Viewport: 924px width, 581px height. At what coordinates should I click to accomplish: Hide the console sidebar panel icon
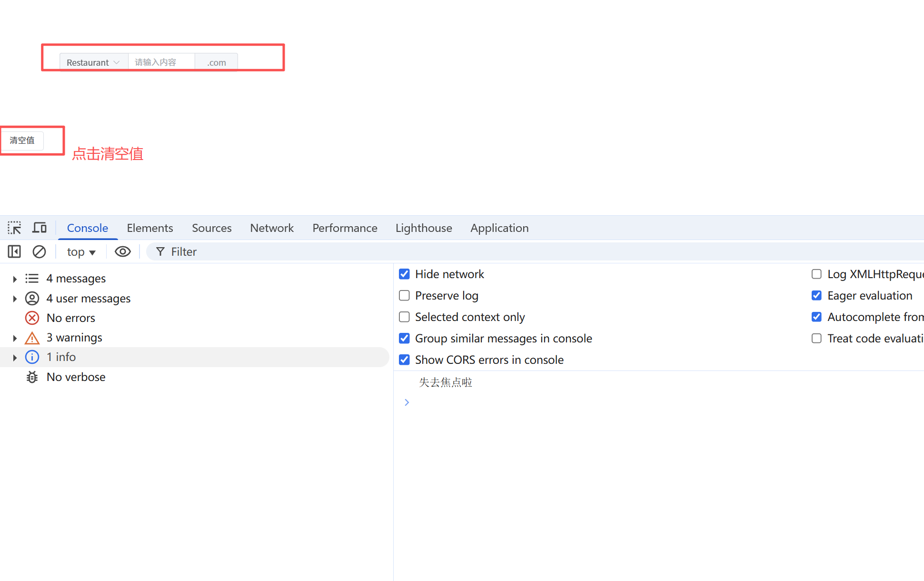coord(14,251)
